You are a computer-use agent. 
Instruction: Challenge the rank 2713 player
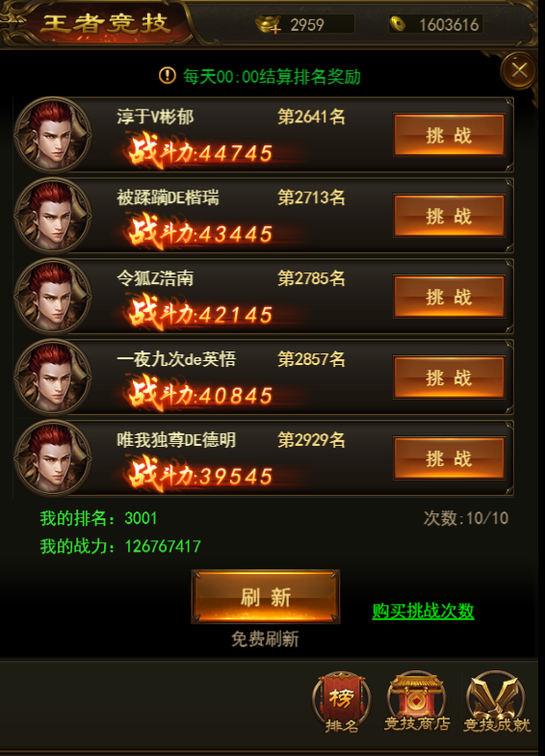[x=449, y=216]
